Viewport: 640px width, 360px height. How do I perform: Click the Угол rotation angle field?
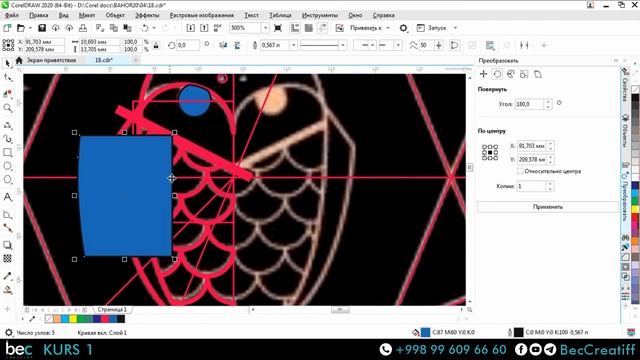pyautogui.click(x=529, y=104)
